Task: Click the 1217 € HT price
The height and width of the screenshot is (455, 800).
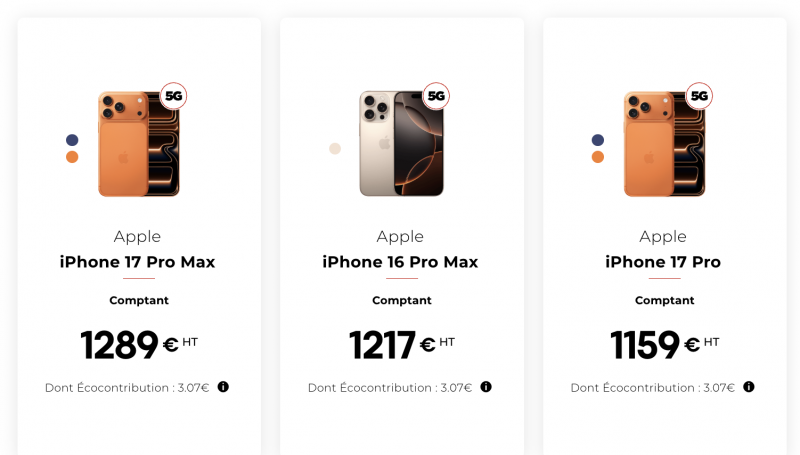Action: (x=401, y=345)
